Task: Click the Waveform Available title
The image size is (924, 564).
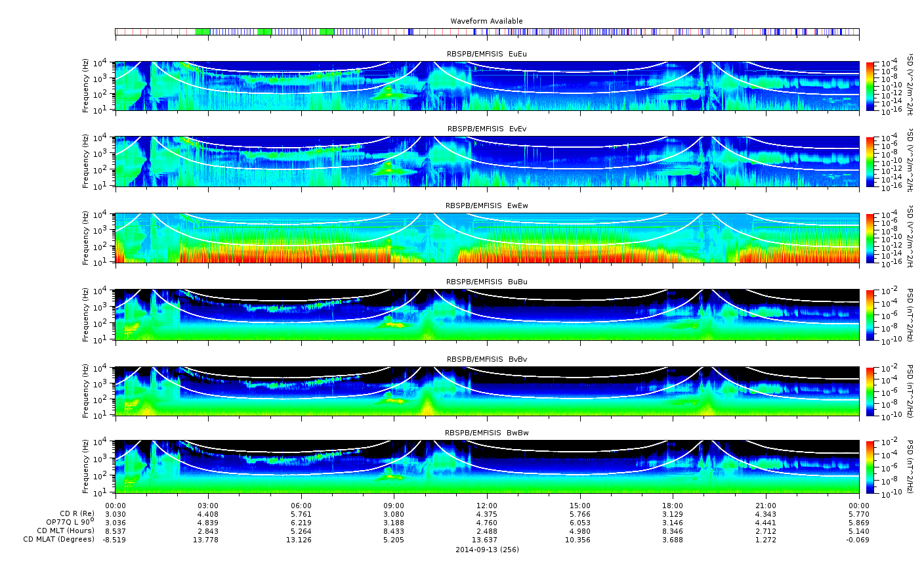Action: (486, 21)
